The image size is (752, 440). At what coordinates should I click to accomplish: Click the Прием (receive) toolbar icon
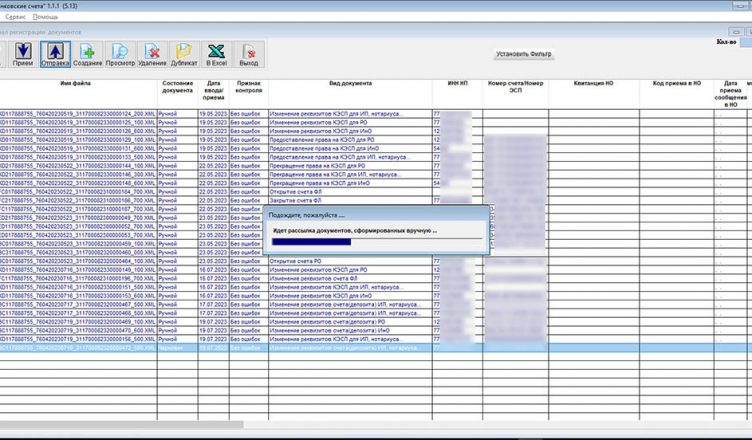click(23, 54)
